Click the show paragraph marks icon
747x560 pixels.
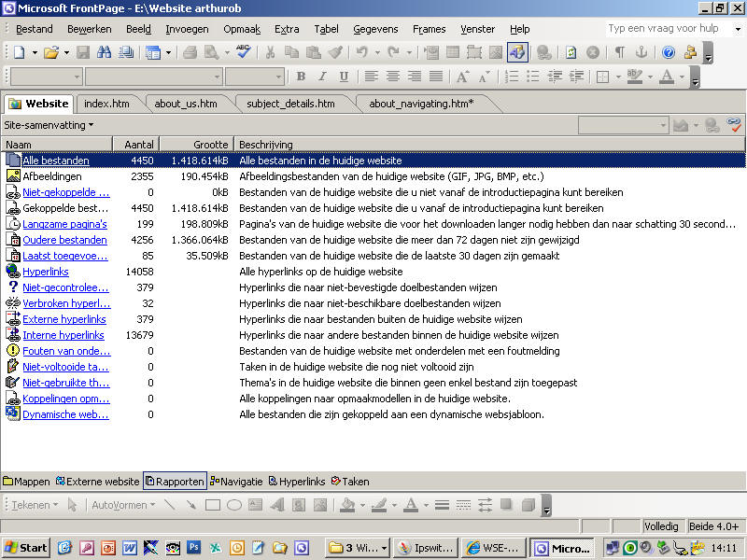point(620,52)
